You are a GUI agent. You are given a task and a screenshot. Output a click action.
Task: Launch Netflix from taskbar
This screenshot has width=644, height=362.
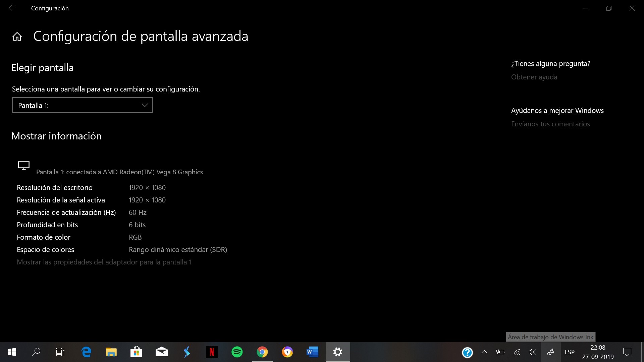click(212, 352)
